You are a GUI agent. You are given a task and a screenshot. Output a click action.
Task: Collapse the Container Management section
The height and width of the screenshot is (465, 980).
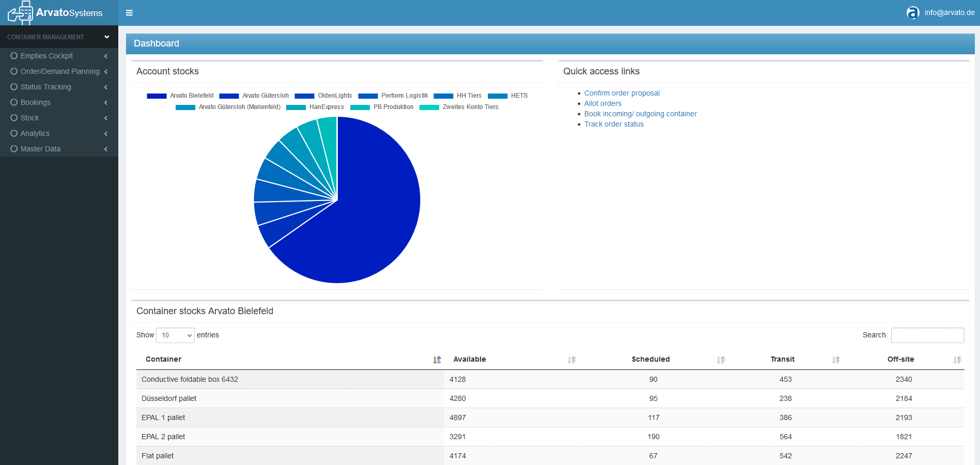pyautogui.click(x=106, y=37)
